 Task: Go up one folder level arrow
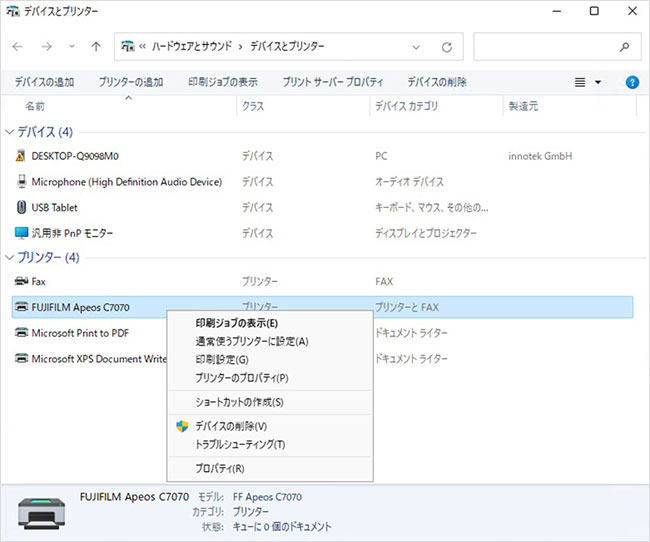96,47
